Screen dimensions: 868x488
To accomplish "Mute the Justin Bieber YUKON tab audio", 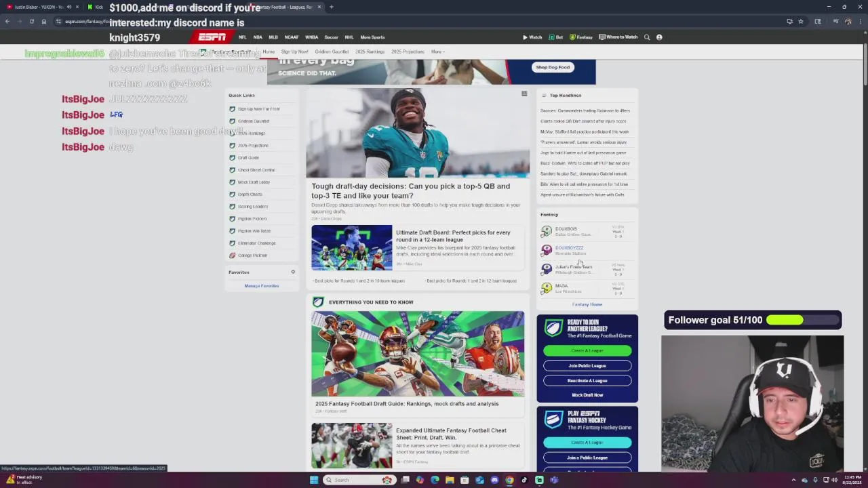I will click(68, 7).
